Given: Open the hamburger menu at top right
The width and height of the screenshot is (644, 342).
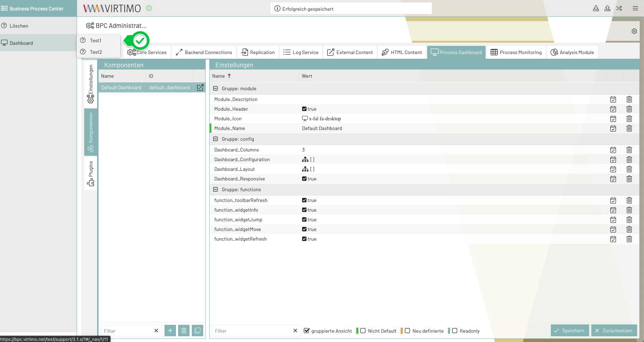Looking at the screenshot, I should coord(635,8).
